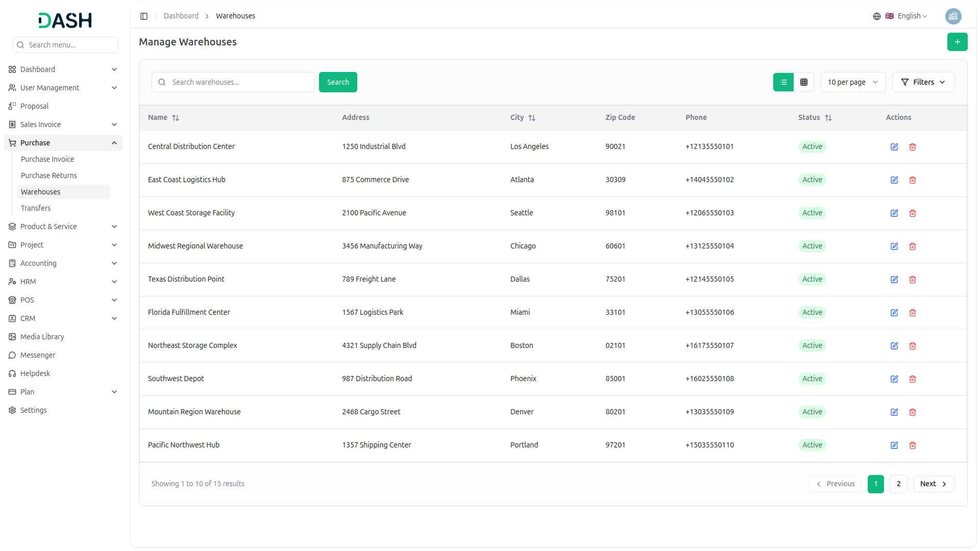The width and height of the screenshot is (980, 551).
Task: Open Helpdesk from sidebar
Action: 63,373
